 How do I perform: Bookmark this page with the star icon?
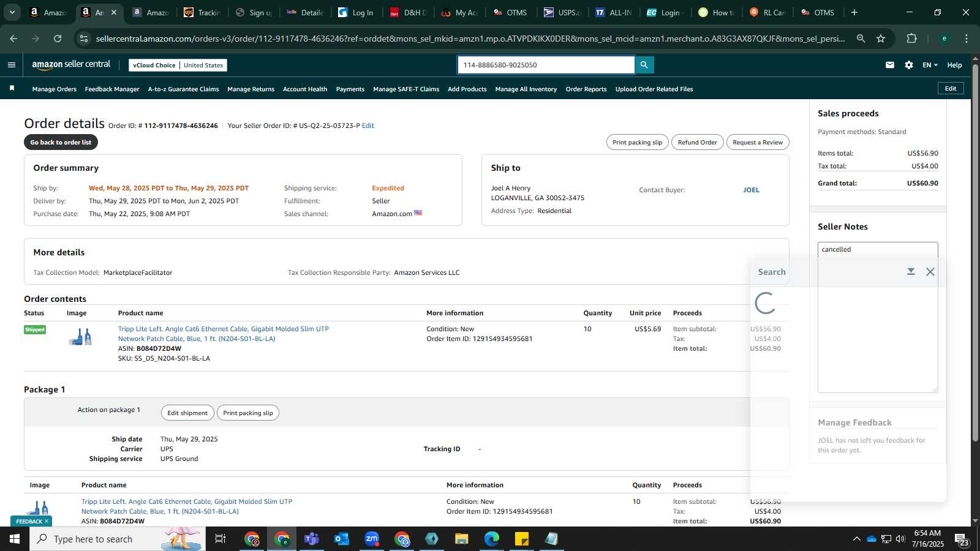[x=881, y=39]
